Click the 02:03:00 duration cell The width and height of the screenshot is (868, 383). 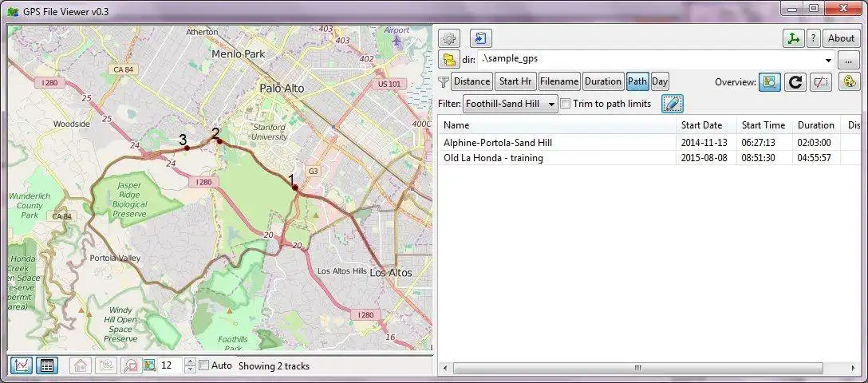point(815,142)
